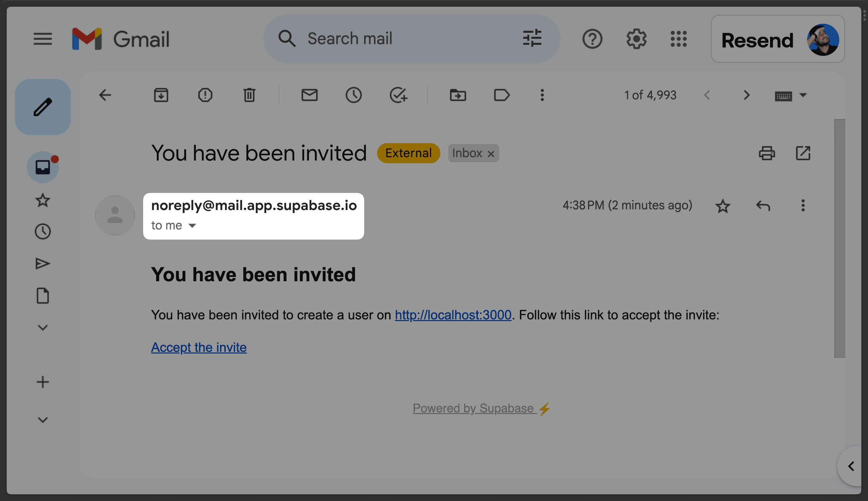This screenshot has width=868, height=501.
Task: Expand the recipient details under sender
Action: [x=192, y=225]
